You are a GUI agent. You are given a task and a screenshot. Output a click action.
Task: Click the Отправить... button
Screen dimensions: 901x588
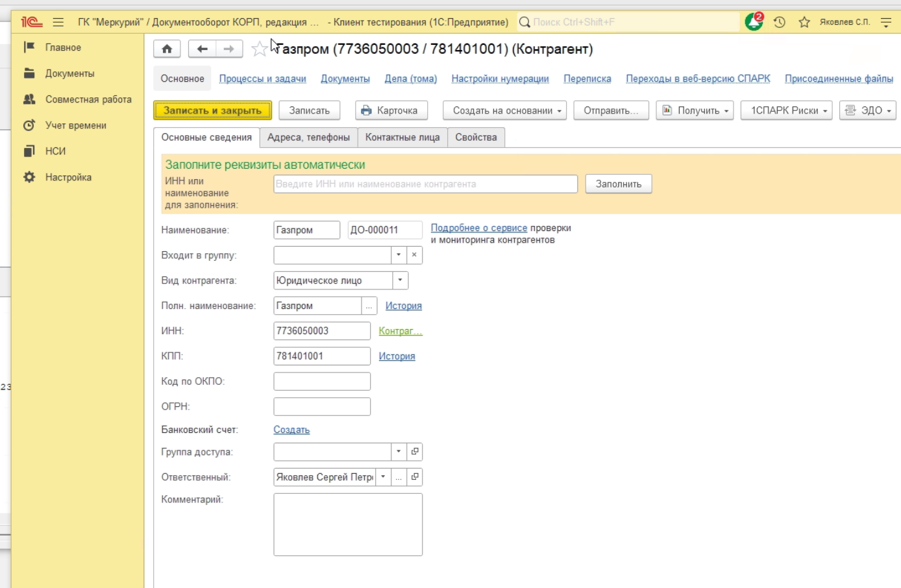611,110
